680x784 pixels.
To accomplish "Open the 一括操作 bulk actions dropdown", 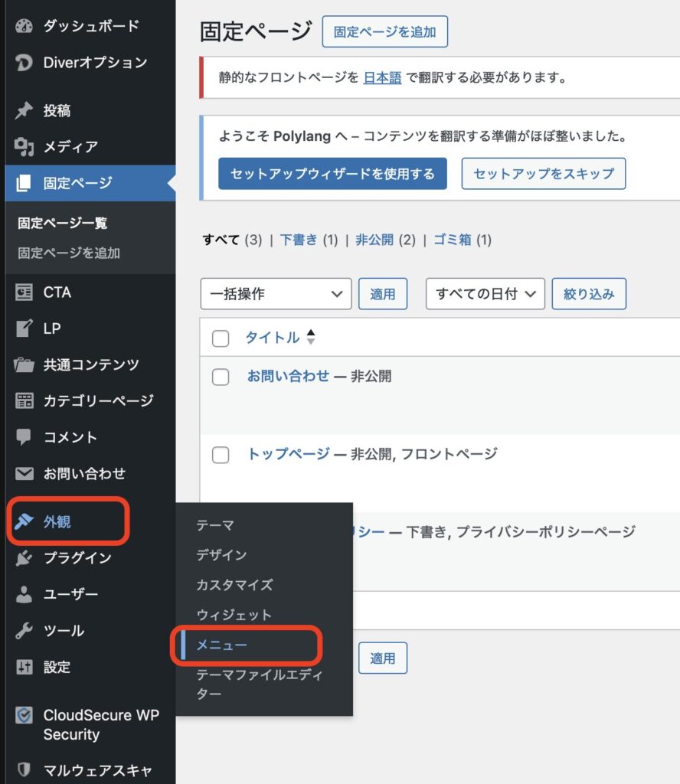I will (275, 294).
